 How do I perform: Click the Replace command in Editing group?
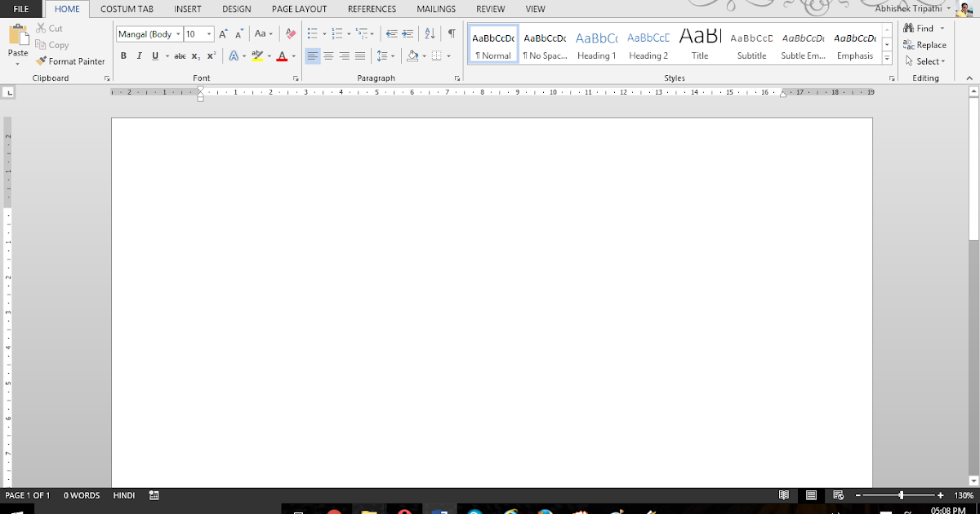924,45
